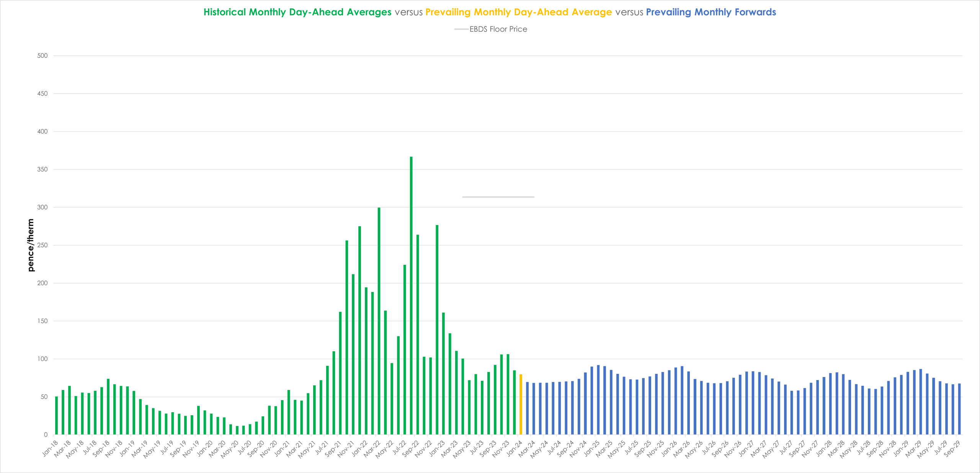Viewport: 980px width, 473px height.
Task: Click the 250 y-axis label
Action: coord(42,245)
